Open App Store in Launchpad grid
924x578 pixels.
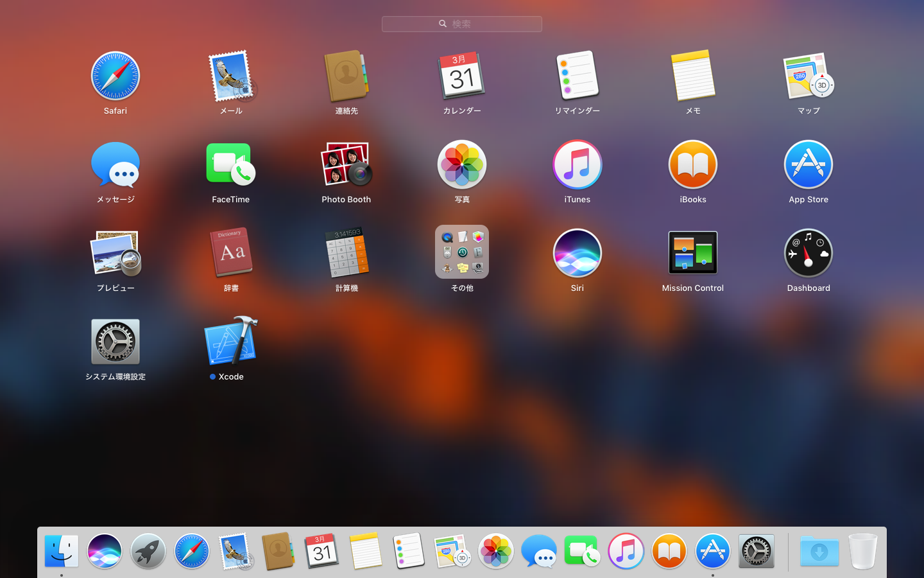click(x=809, y=165)
